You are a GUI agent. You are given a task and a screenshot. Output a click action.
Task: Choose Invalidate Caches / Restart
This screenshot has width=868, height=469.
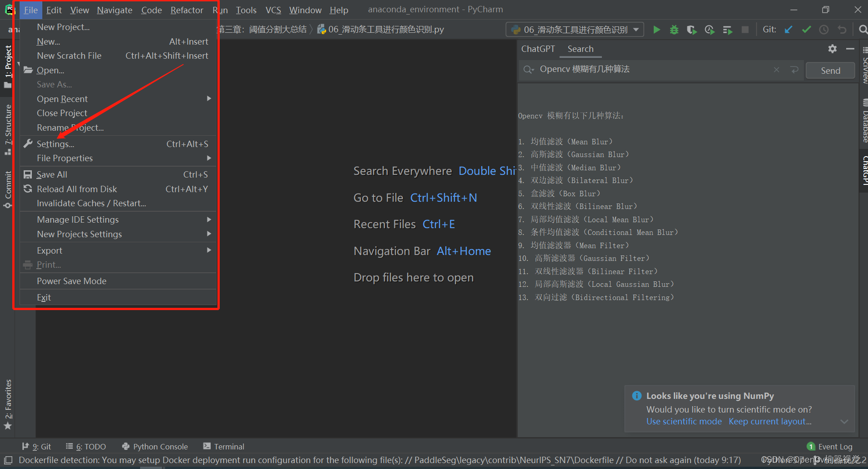(x=118, y=203)
